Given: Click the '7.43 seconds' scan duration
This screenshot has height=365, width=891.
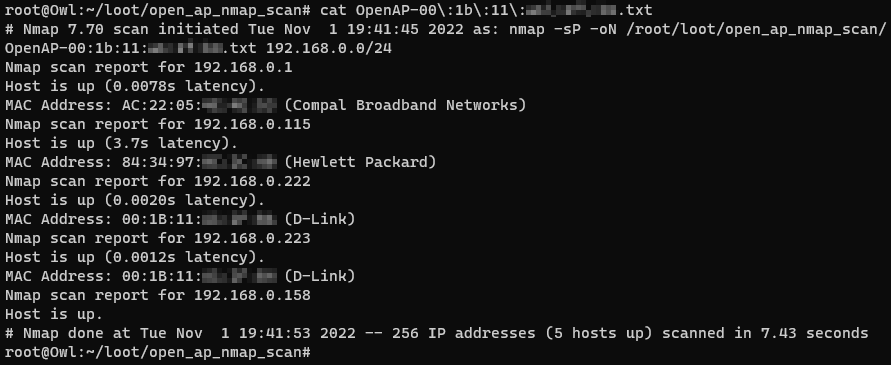Looking at the screenshot, I should point(814,333).
